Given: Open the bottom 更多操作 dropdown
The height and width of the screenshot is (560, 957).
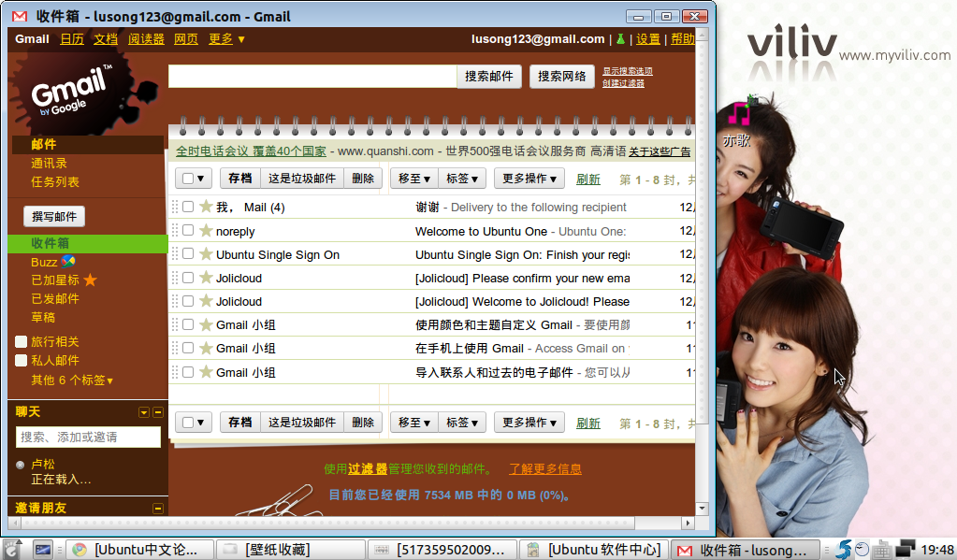Looking at the screenshot, I should pos(529,423).
